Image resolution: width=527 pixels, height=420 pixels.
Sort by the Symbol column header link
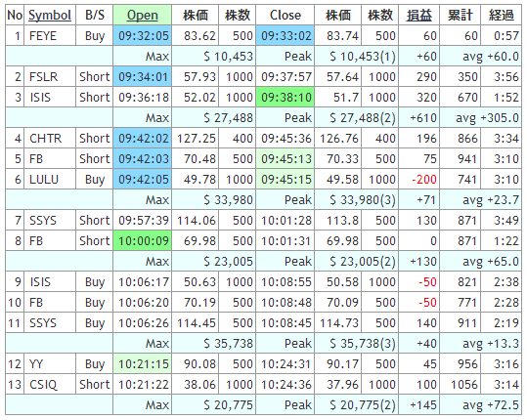click(50, 15)
